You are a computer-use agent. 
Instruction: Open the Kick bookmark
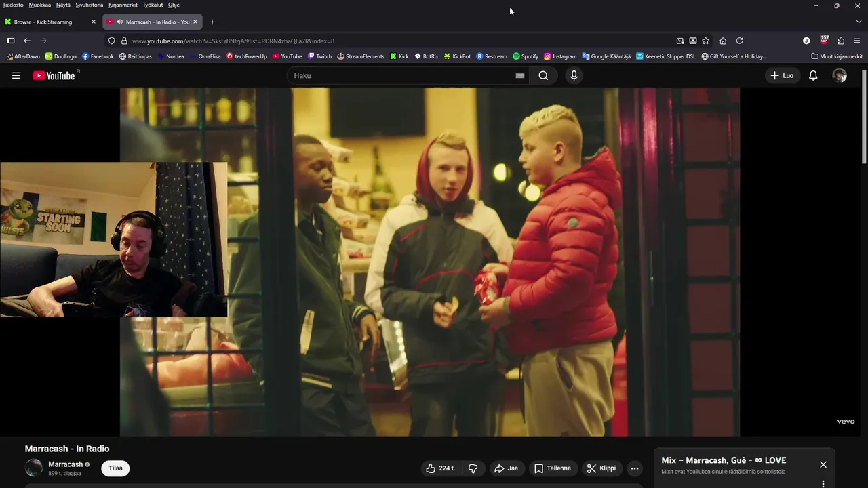point(399,56)
